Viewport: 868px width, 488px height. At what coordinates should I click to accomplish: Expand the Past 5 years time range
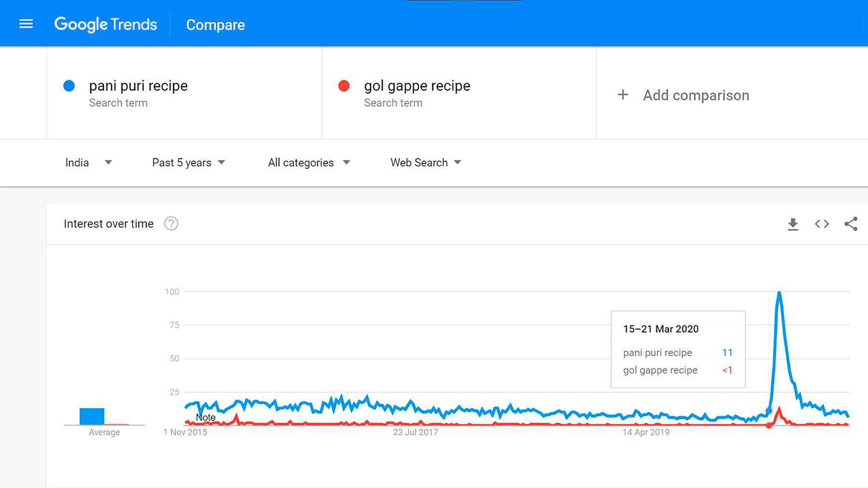[x=188, y=162]
